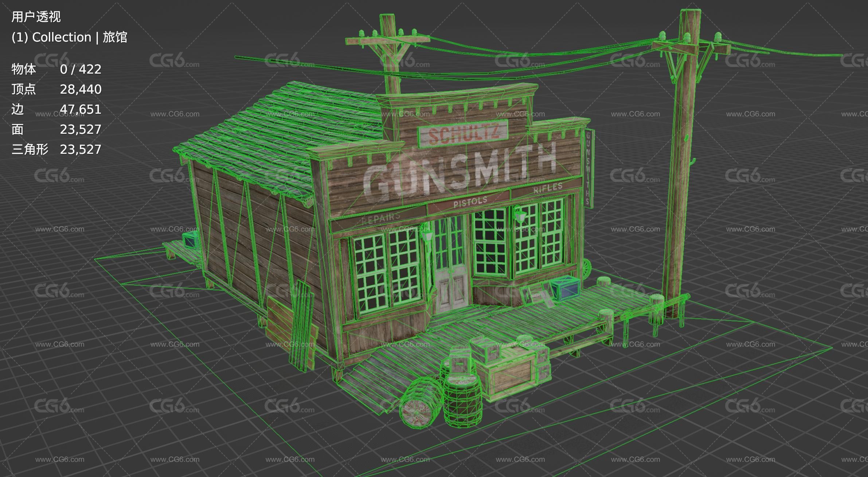The image size is (868, 477).
Task: Click the 面 statistics label
Action: [x=17, y=129]
